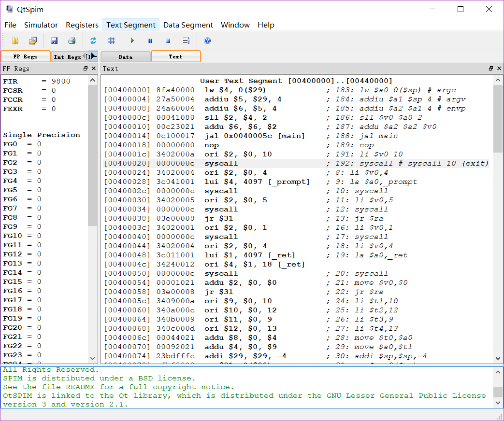Click the User Text Segment header line
Image resolution: width=504 pixels, height=421 pixels.
point(296,81)
